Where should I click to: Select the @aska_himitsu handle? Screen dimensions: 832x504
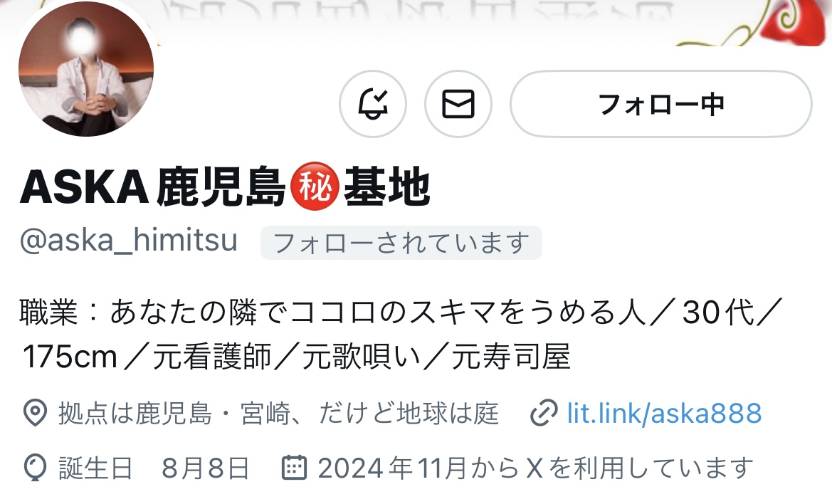pyautogui.click(x=128, y=241)
